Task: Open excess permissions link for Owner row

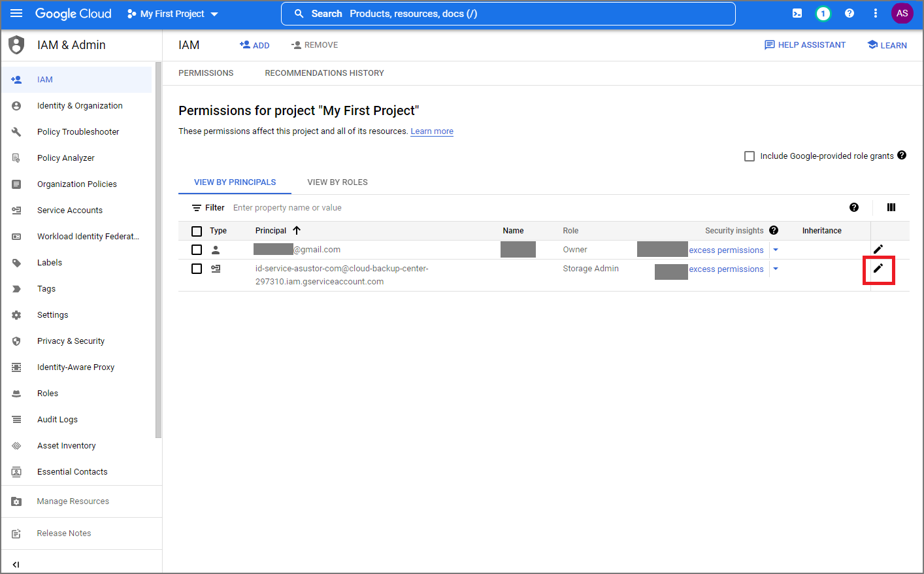Action: 726,250
